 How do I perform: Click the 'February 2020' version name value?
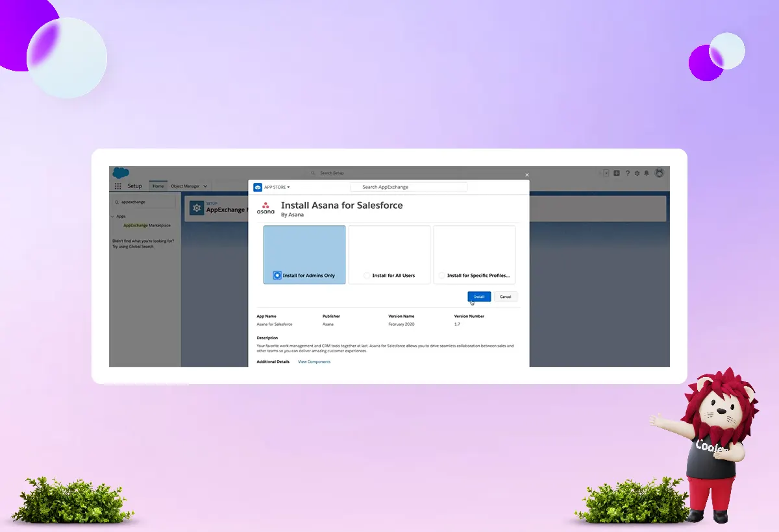click(x=401, y=324)
